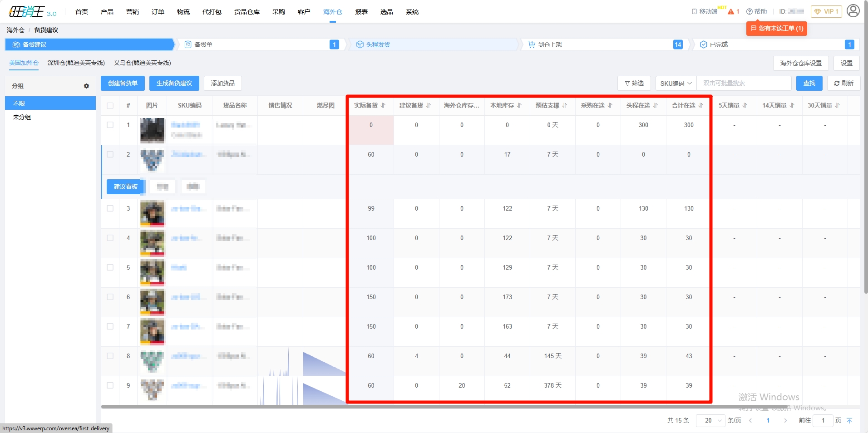Switch to the 深圳仓(熊迪美英专线) tab
The width and height of the screenshot is (868, 433).
point(76,63)
